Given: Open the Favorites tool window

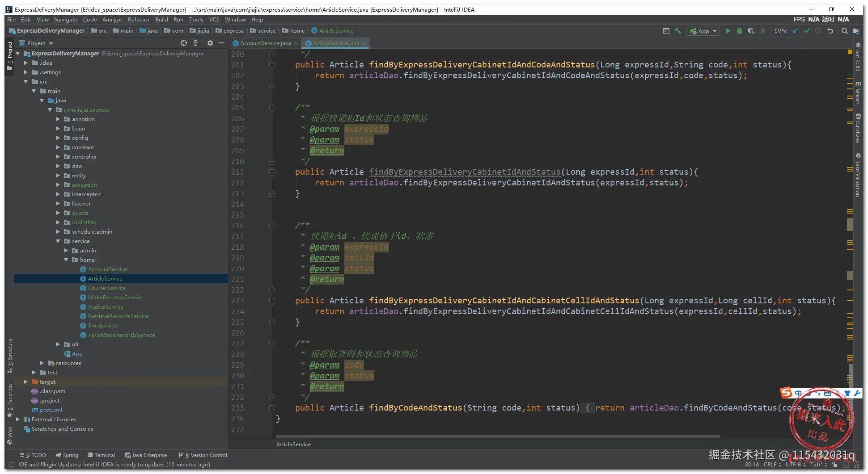Looking at the screenshot, I should pyautogui.click(x=10, y=400).
